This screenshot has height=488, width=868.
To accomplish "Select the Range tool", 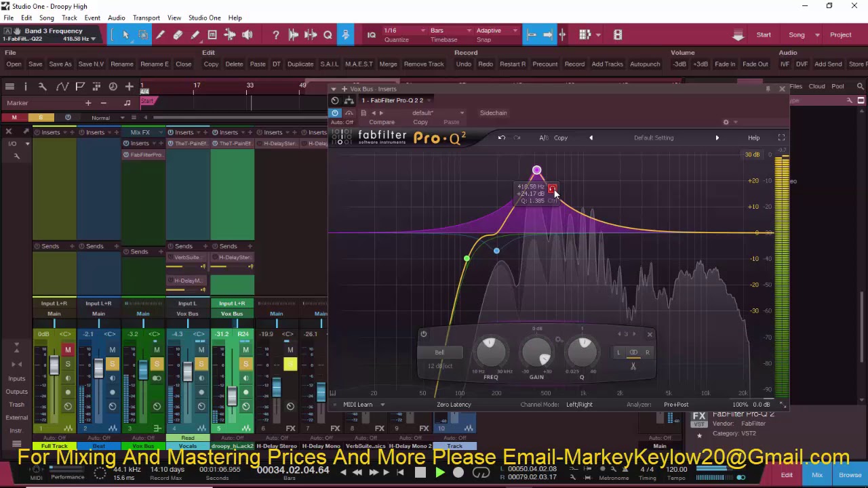I will tap(143, 35).
